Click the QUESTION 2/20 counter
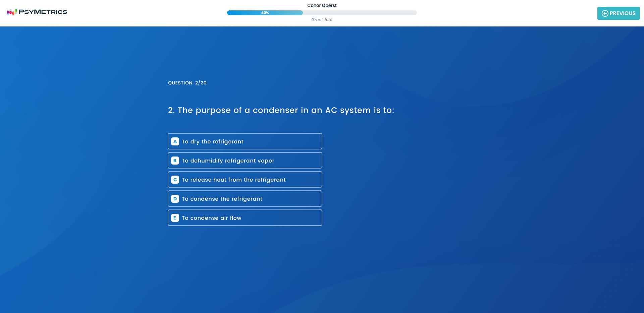 [187, 83]
